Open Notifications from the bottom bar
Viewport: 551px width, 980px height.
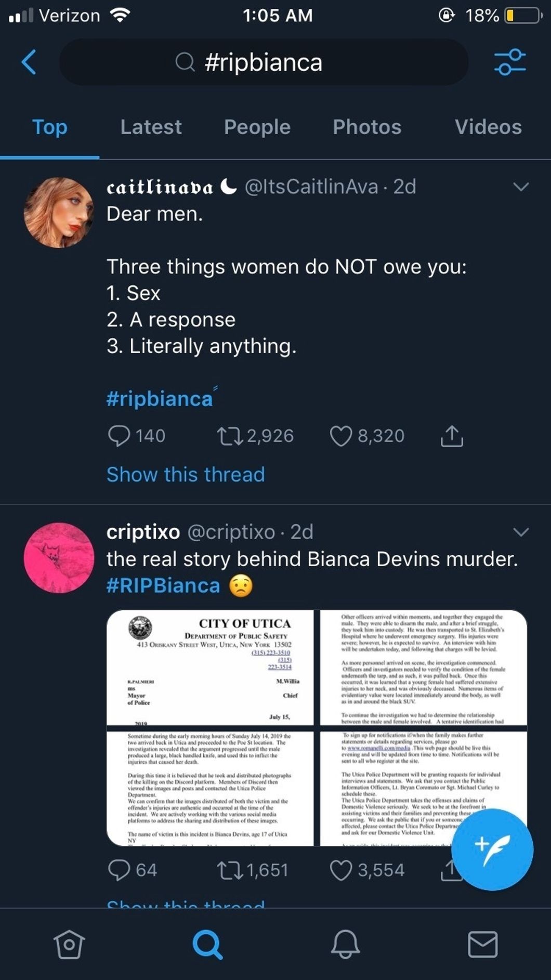[344, 946]
